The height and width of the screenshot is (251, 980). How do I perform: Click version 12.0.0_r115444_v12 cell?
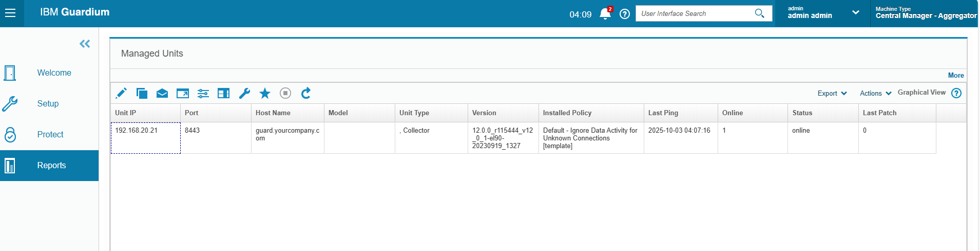(503, 138)
